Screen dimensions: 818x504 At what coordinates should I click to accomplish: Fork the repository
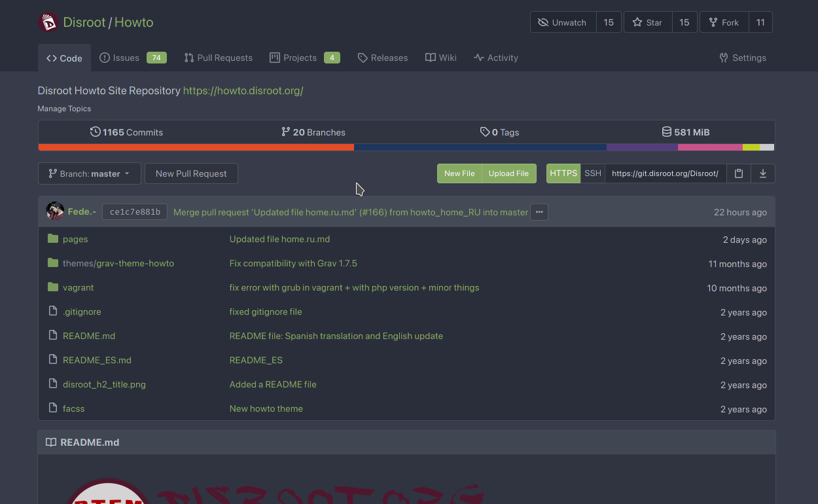(x=723, y=22)
